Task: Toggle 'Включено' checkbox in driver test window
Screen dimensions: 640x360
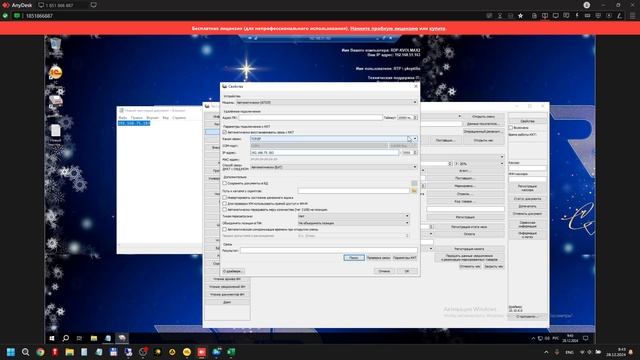Action: 511,128
